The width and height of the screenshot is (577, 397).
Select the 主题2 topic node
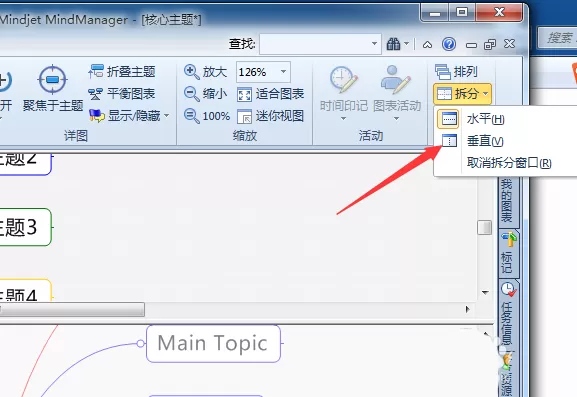pos(25,164)
